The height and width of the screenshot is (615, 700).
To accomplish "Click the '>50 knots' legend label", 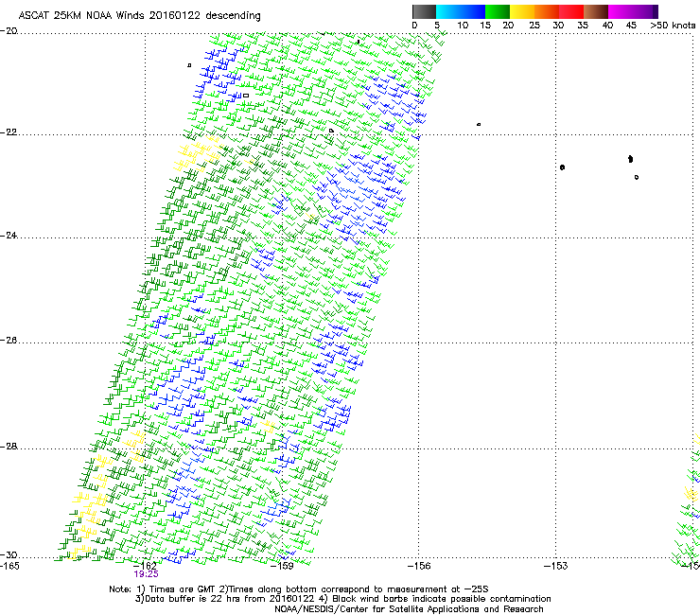I will (673, 26).
